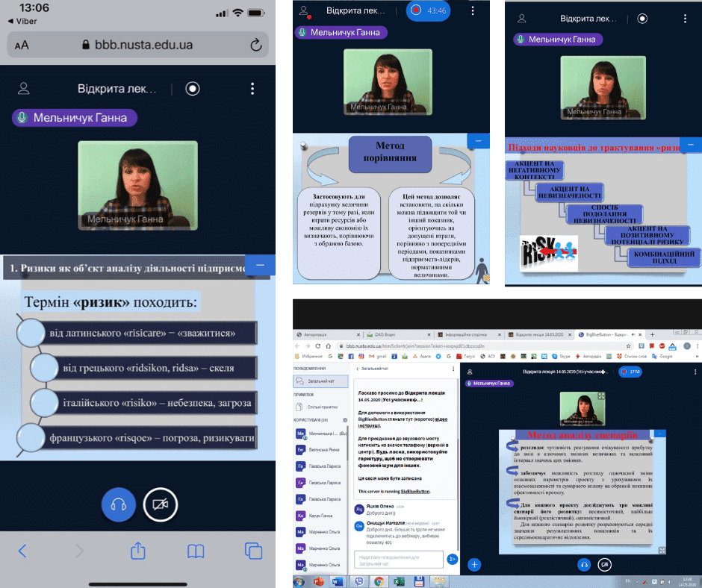The height and width of the screenshot is (588, 702).
Task: Click the 43:46 recording timer button
Action: pyautogui.click(x=428, y=10)
